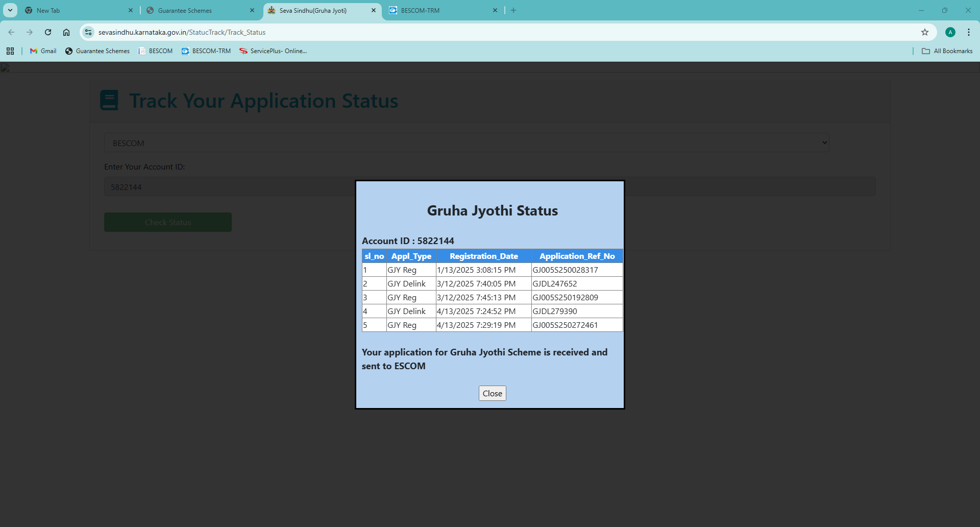Open the BESCOM-TRM bookmark

tap(206, 51)
